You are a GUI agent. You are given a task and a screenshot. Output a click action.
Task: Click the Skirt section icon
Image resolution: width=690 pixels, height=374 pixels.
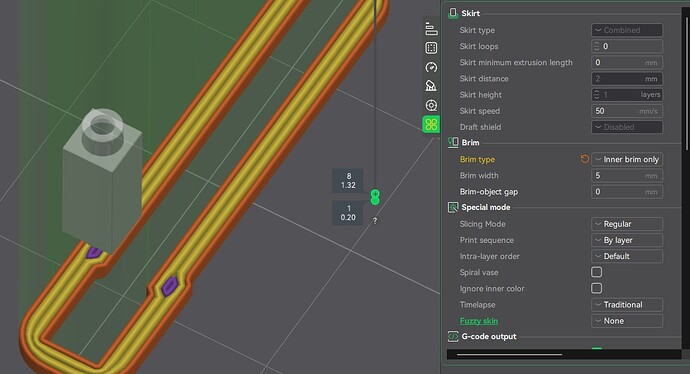(x=453, y=13)
